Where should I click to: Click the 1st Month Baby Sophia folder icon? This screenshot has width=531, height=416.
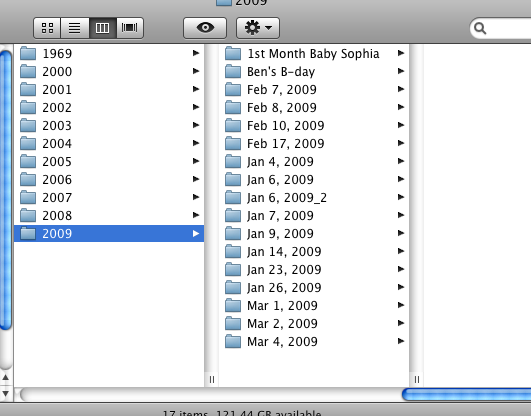click(233, 53)
